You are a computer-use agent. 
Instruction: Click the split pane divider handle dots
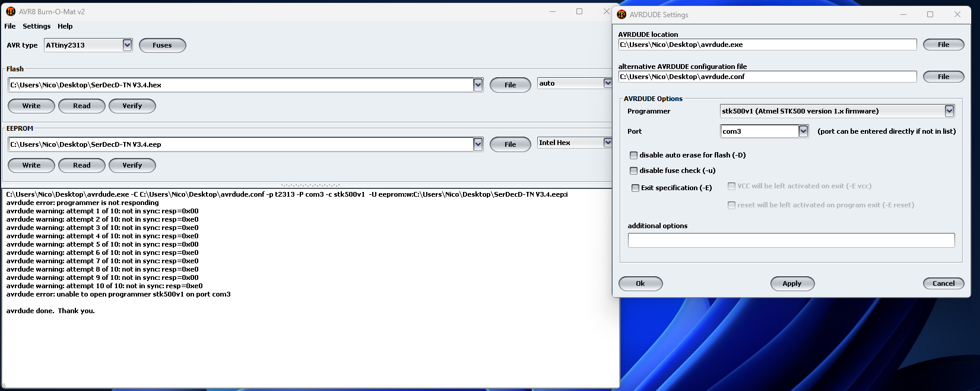click(310, 185)
